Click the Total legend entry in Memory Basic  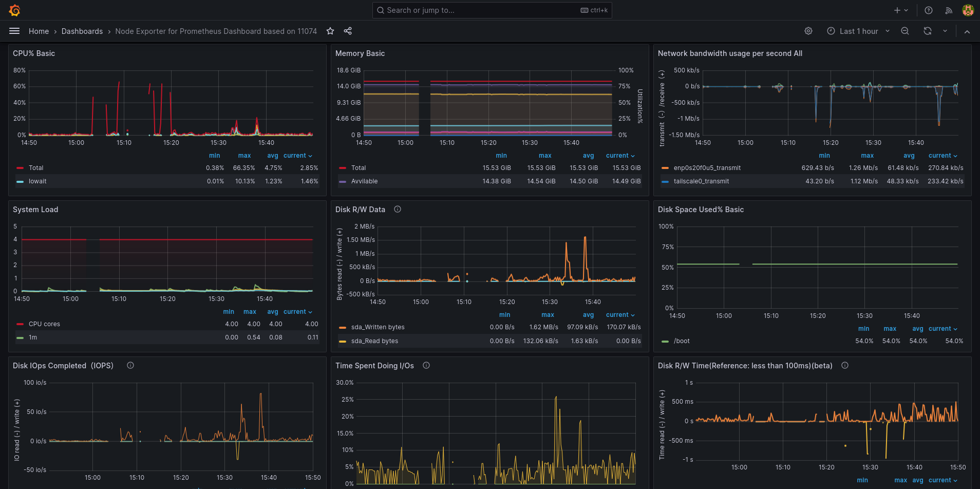pos(359,167)
